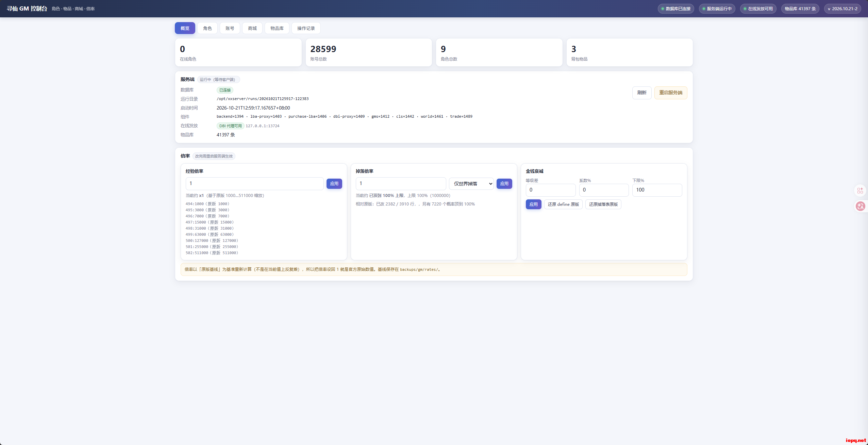
Task: Click 还原 define 原版 button
Action: pos(563,204)
